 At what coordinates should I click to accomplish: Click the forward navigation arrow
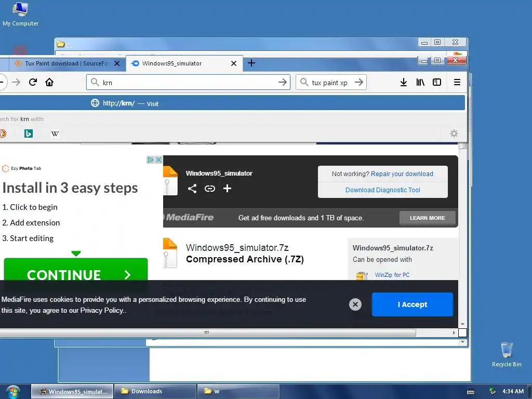tap(16, 82)
